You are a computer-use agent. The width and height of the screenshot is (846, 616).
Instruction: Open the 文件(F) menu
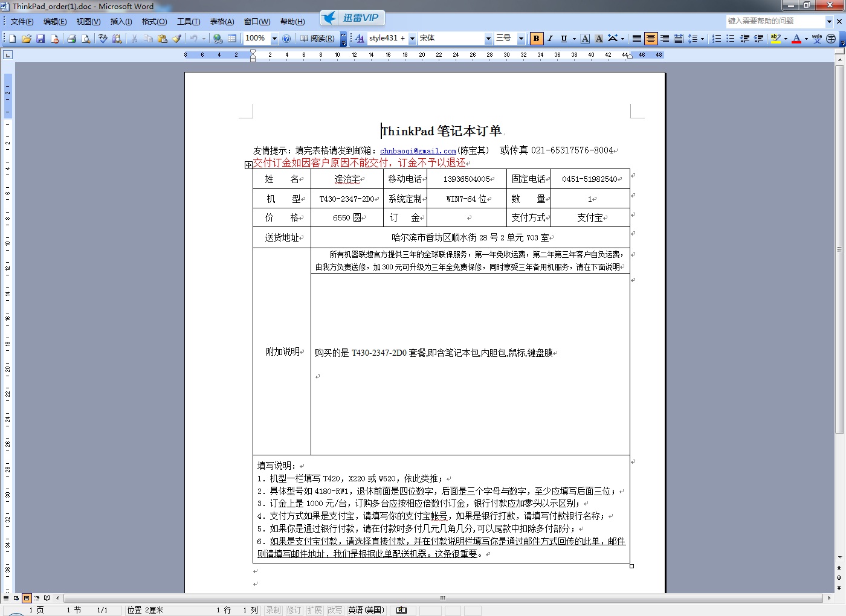click(x=22, y=22)
